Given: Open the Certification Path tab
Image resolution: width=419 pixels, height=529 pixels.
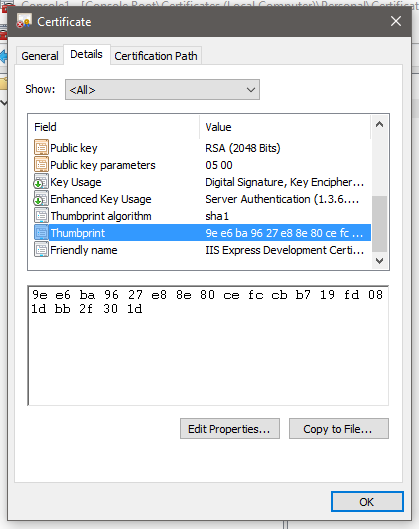Looking at the screenshot, I should tap(156, 56).
